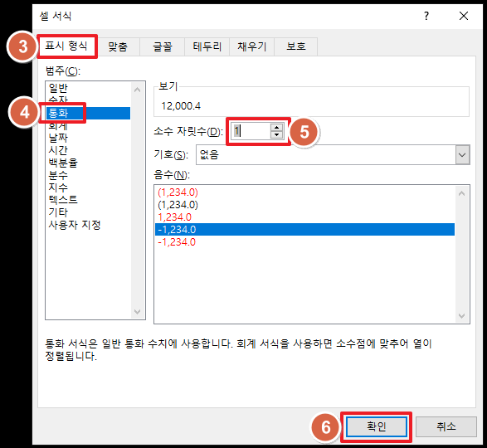Select 날짜 category

(88, 138)
